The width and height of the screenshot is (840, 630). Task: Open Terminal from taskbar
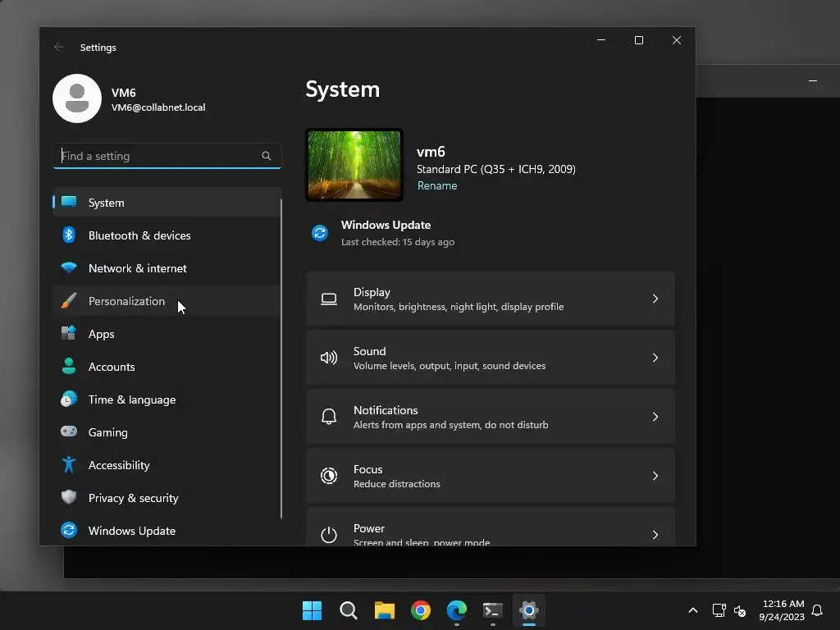coord(493,610)
